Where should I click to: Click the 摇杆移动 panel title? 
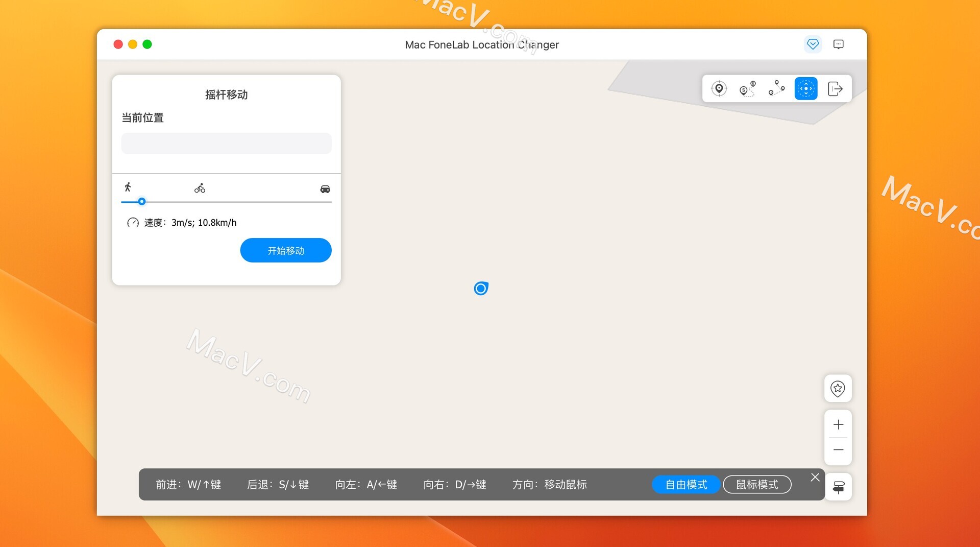(226, 94)
